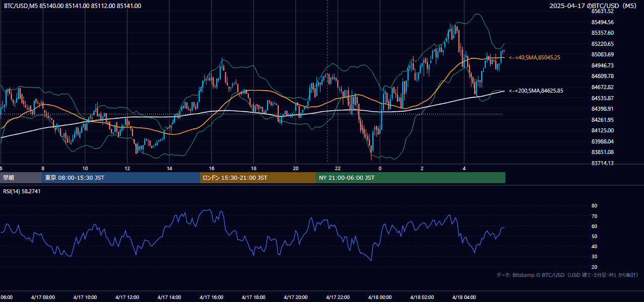Click the NY 21:00-06:00 JST session bar
The height and width of the screenshot is (302, 644).
pos(411,178)
